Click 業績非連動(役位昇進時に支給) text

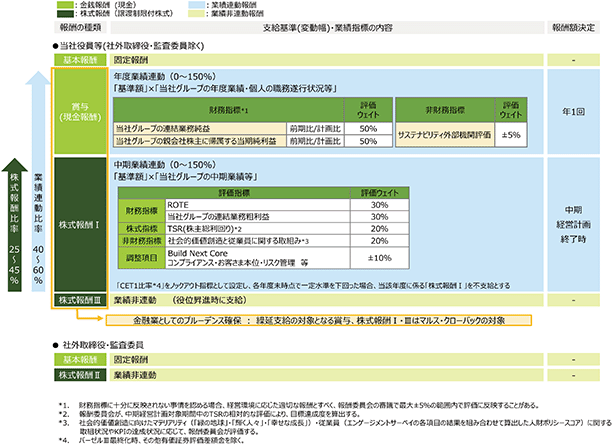(180, 300)
